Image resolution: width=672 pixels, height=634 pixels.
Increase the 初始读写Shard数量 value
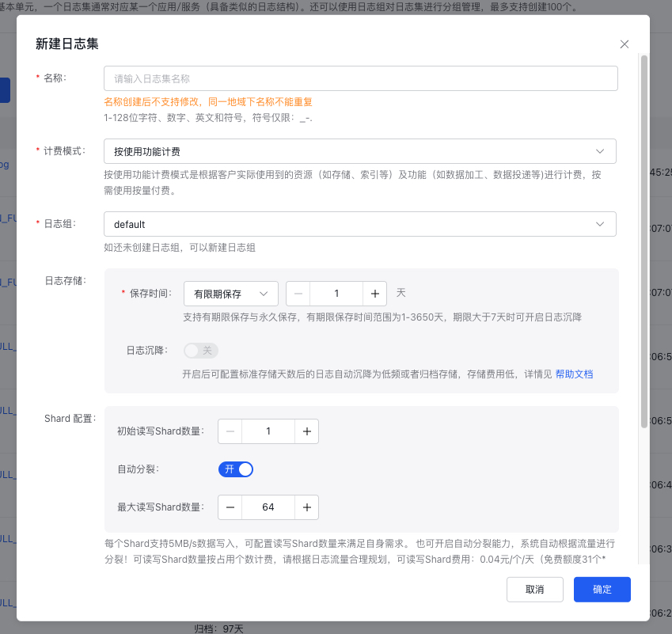[x=307, y=431]
